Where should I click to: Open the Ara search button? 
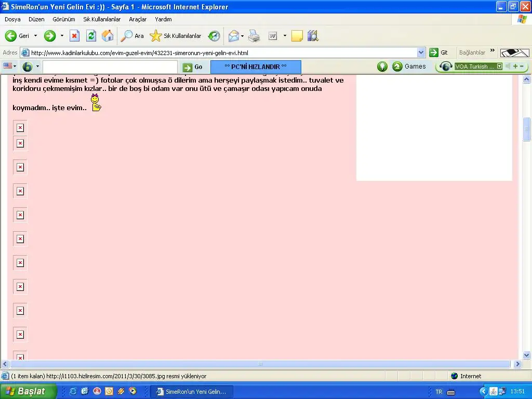point(132,36)
